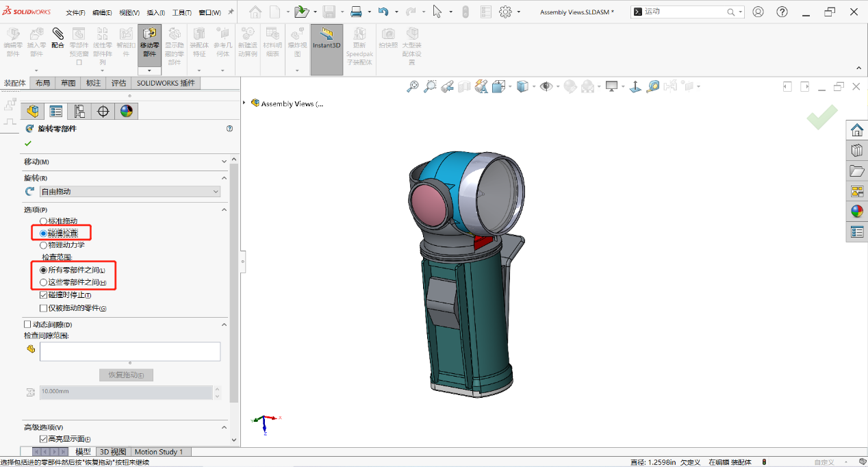Open the DimXpertManager crosshair tab icon

pyautogui.click(x=103, y=111)
